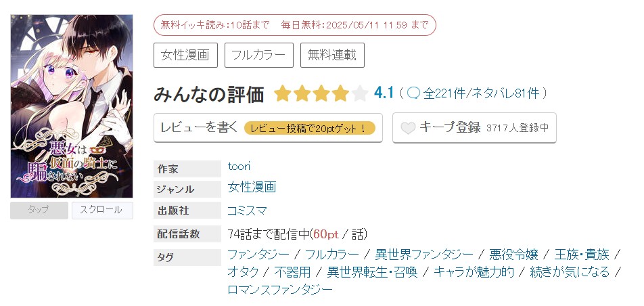Viewport: 644px width, 306px height.
Task: Click the 無料連載 tag button
Action: [x=332, y=55]
